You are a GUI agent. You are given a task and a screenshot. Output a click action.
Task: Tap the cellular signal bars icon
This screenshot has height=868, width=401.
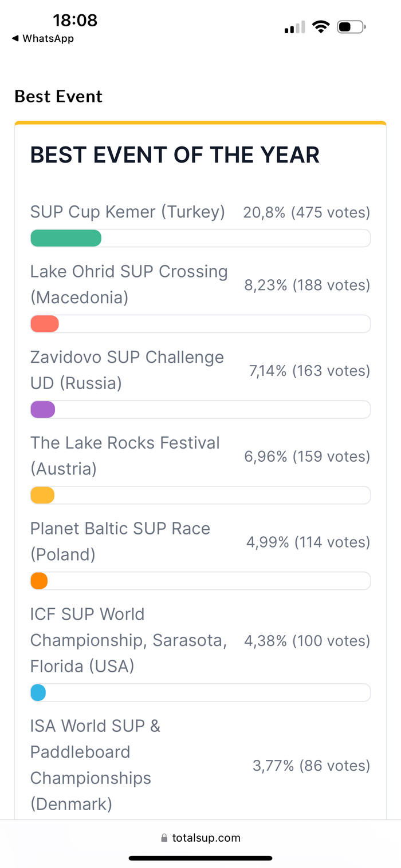pyautogui.click(x=294, y=27)
